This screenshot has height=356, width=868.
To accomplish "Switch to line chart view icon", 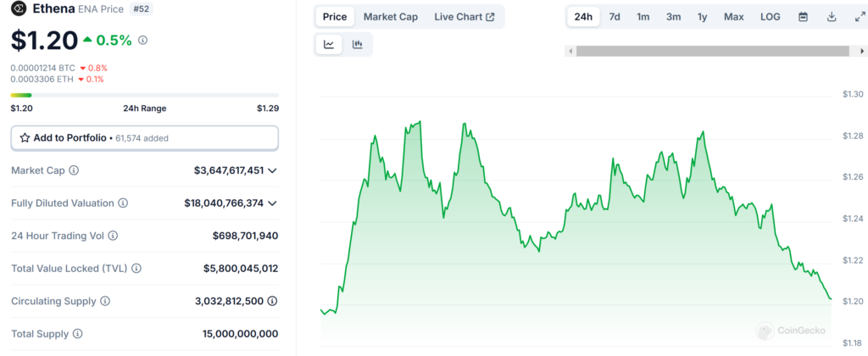I will [329, 44].
